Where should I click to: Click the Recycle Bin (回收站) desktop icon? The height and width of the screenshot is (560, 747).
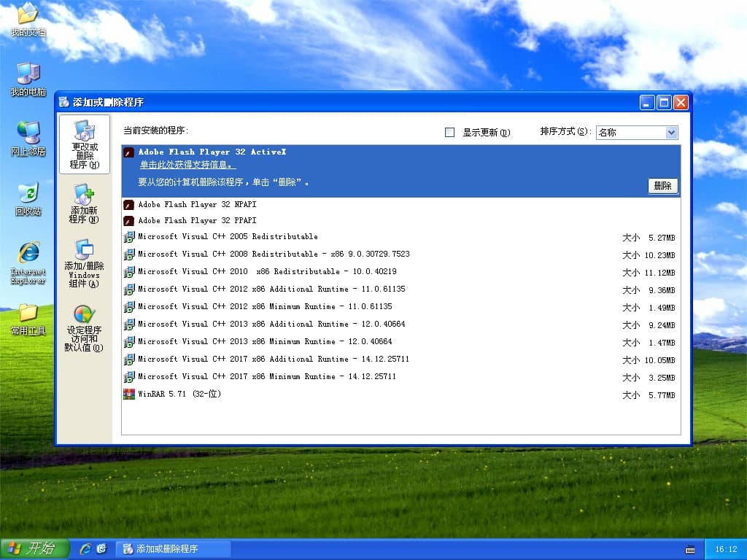click(x=28, y=194)
